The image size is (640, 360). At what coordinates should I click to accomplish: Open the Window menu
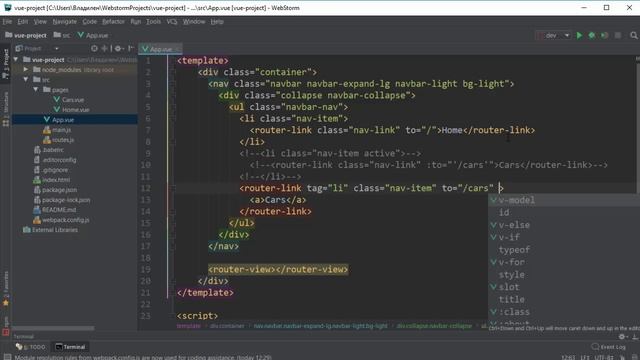point(194,22)
